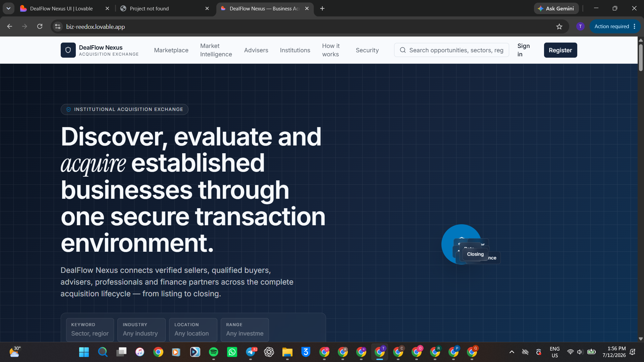Open WhatsApp from the taskbar
Viewport: 644px width, 362px height.
coord(232,352)
